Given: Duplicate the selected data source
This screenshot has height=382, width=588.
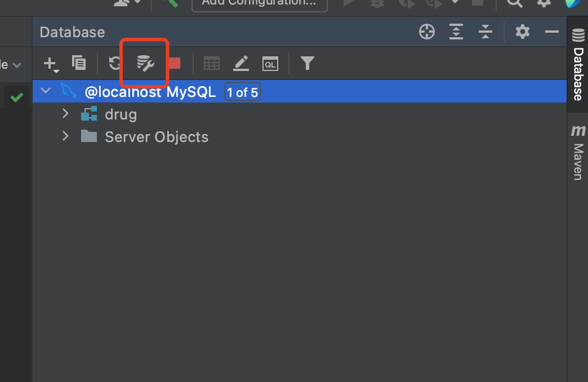Looking at the screenshot, I should (79, 63).
